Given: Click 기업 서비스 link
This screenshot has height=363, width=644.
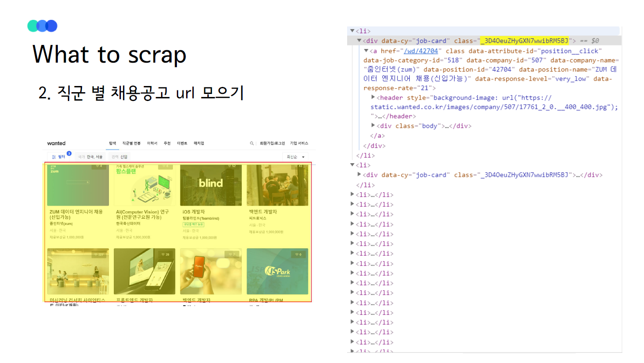Looking at the screenshot, I should pyautogui.click(x=299, y=143).
